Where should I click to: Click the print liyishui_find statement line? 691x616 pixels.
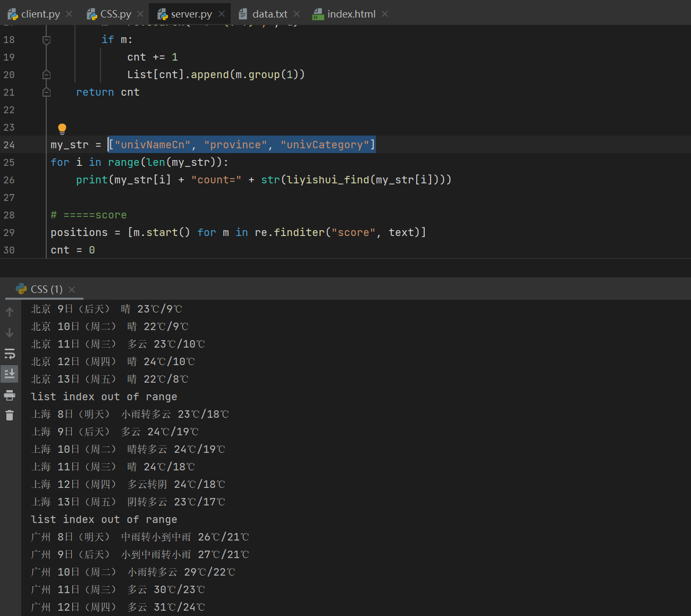264,180
